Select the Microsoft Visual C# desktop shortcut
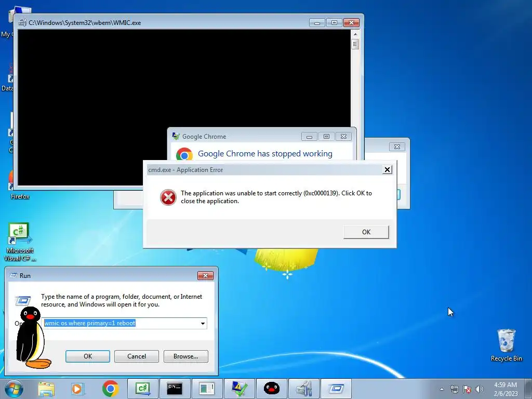The width and height of the screenshot is (532, 399). click(20, 242)
